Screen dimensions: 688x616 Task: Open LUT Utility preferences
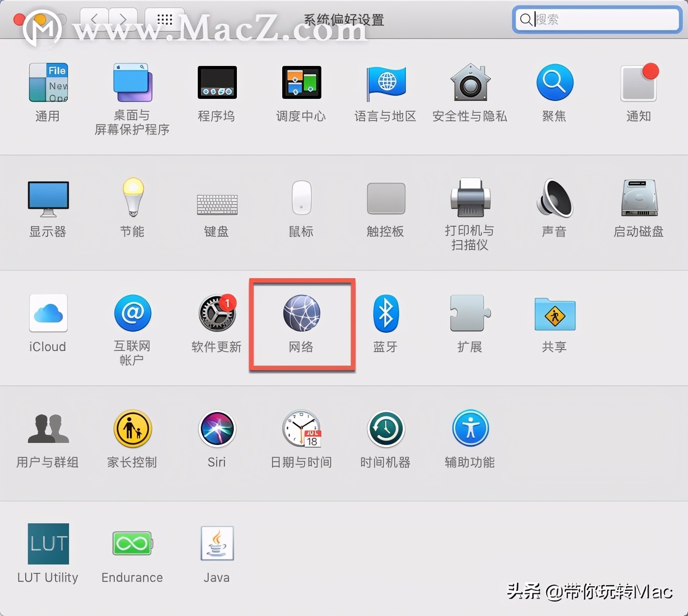48,543
